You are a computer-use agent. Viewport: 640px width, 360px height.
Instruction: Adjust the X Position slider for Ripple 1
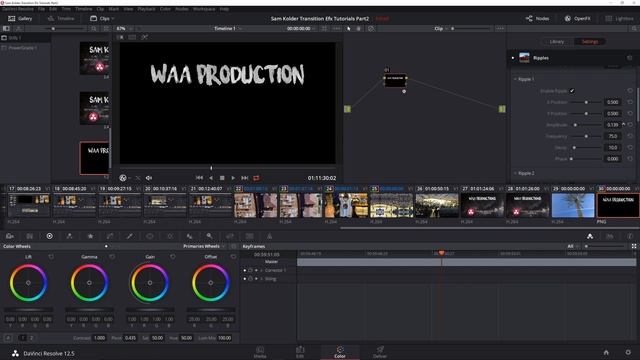pyautogui.click(x=586, y=102)
